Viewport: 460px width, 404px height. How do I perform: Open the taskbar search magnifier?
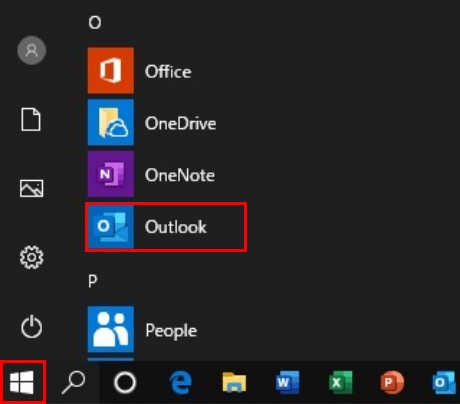[73, 382]
